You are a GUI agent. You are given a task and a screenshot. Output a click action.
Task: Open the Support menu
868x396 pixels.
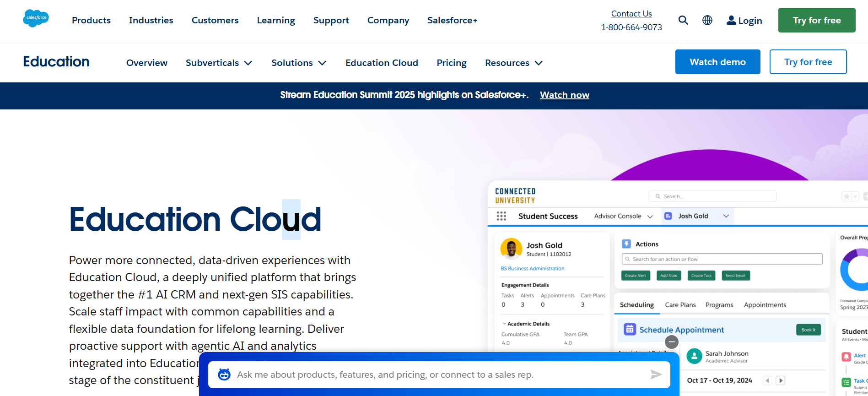click(x=331, y=20)
